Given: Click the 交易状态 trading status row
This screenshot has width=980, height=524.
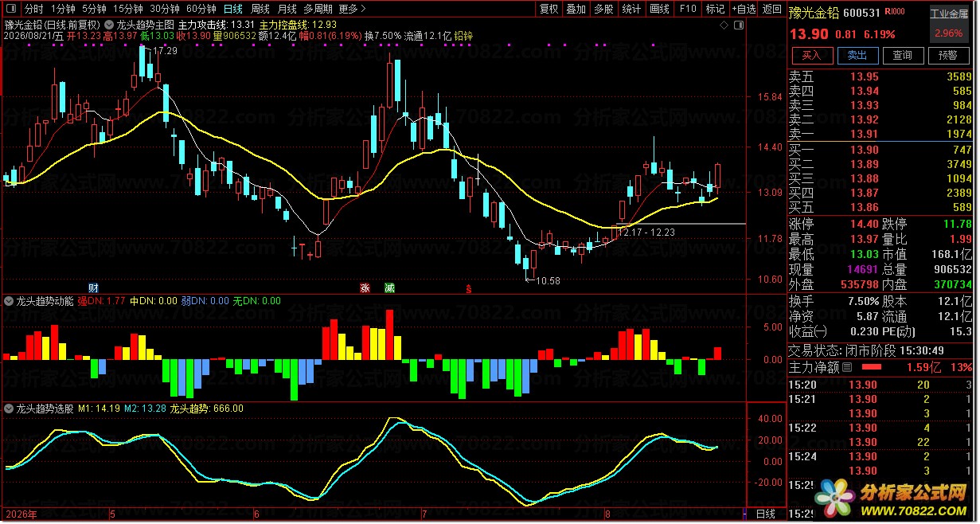Looking at the screenshot, I should pyautogui.click(x=881, y=350).
